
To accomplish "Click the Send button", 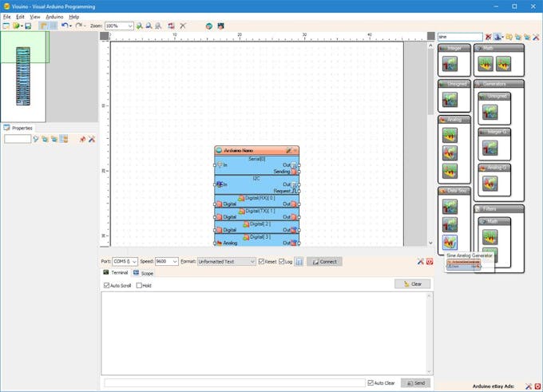I will tap(415, 382).
